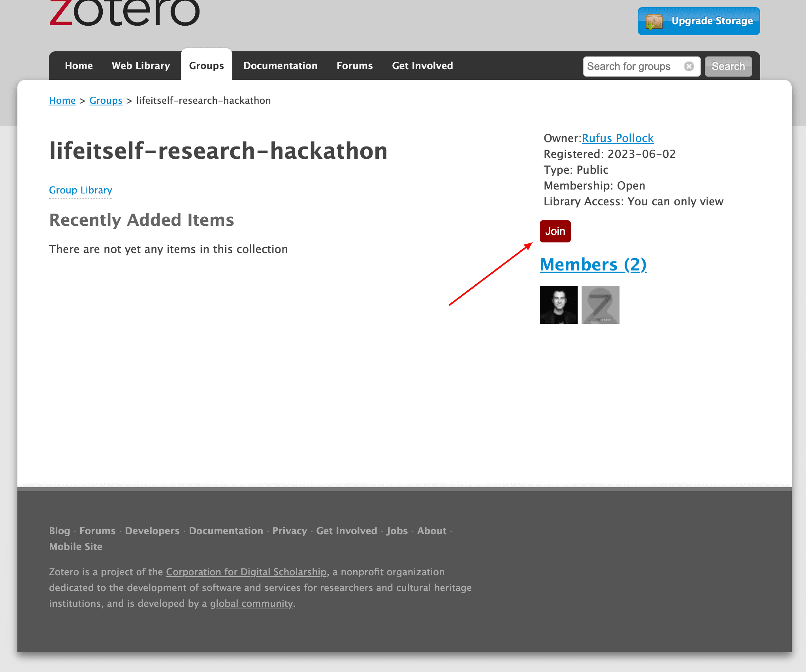
Task: Open the Mobile Site footer link
Action: tap(76, 546)
